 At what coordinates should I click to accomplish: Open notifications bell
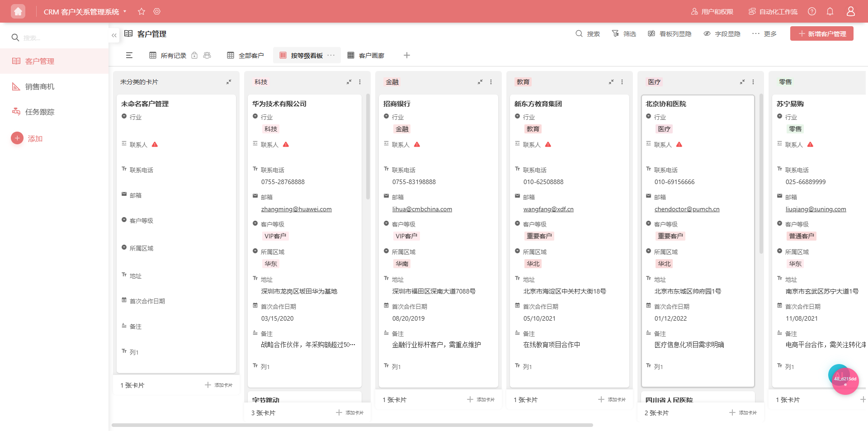pos(830,11)
